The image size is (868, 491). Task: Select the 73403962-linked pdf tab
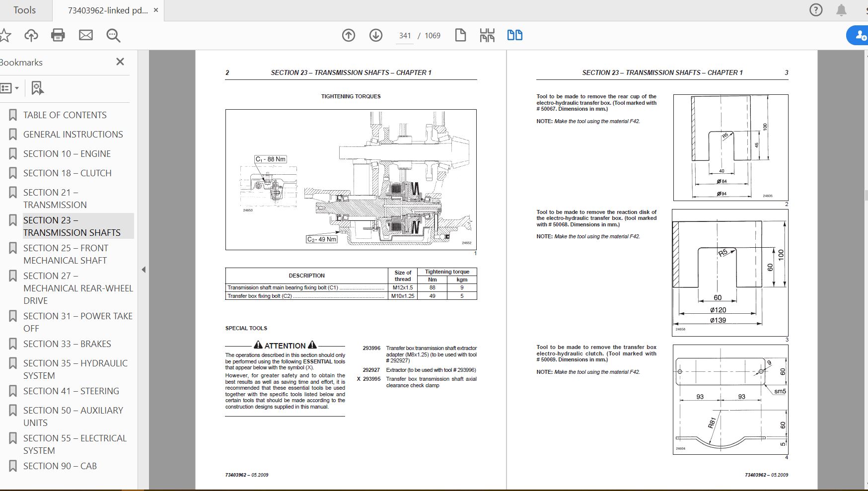(108, 10)
